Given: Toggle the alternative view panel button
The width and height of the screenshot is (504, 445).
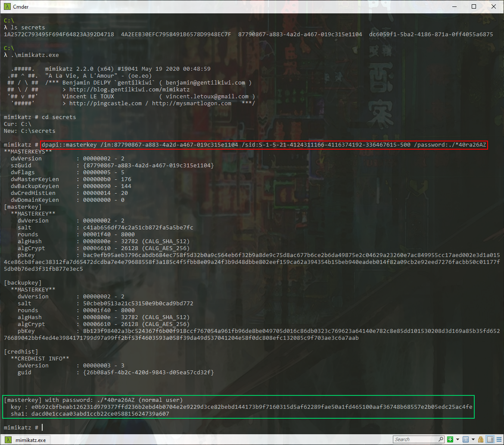Looking at the screenshot, I should [489, 439].
